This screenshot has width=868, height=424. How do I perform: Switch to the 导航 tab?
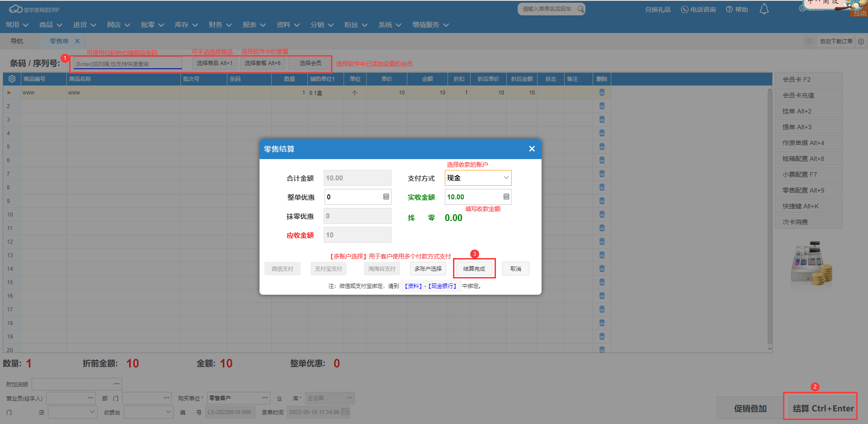(x=17, y=41)
